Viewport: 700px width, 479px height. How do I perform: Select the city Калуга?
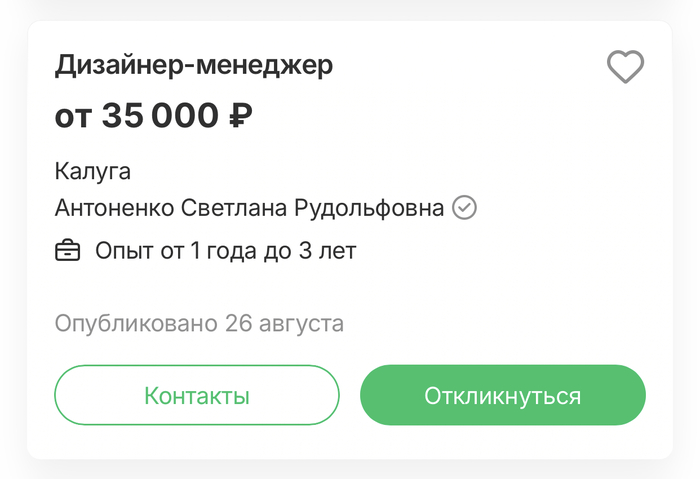click(x=92, y=171)
